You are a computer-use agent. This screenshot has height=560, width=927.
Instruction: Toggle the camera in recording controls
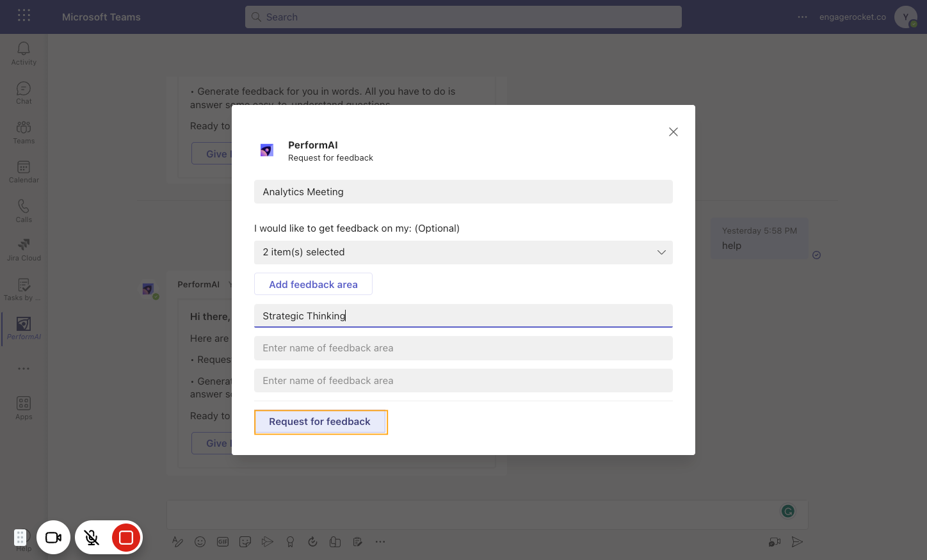click(54, 538)
